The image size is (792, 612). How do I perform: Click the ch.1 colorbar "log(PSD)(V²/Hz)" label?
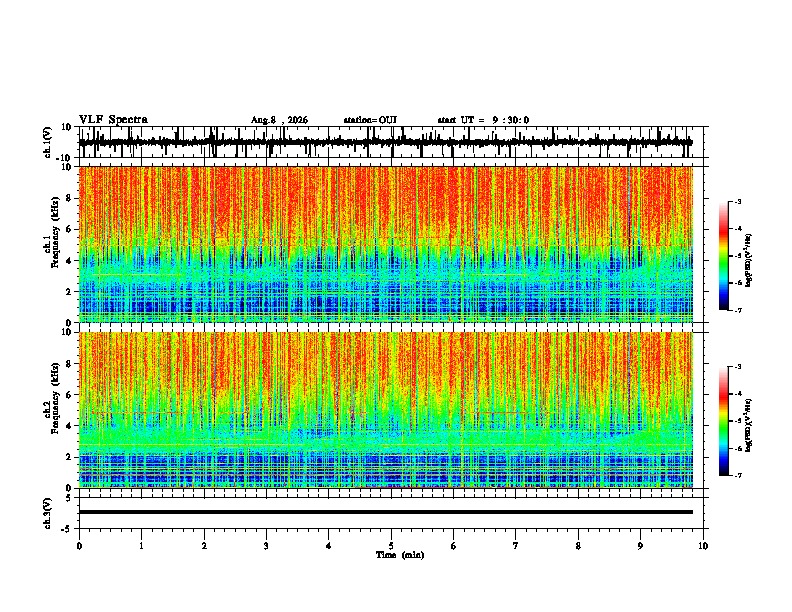pos(748,260)
